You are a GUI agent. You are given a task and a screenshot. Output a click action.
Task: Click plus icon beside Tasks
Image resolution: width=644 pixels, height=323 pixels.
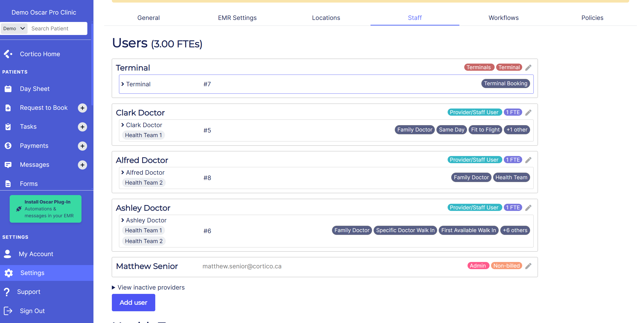click(x=82, y=127)
